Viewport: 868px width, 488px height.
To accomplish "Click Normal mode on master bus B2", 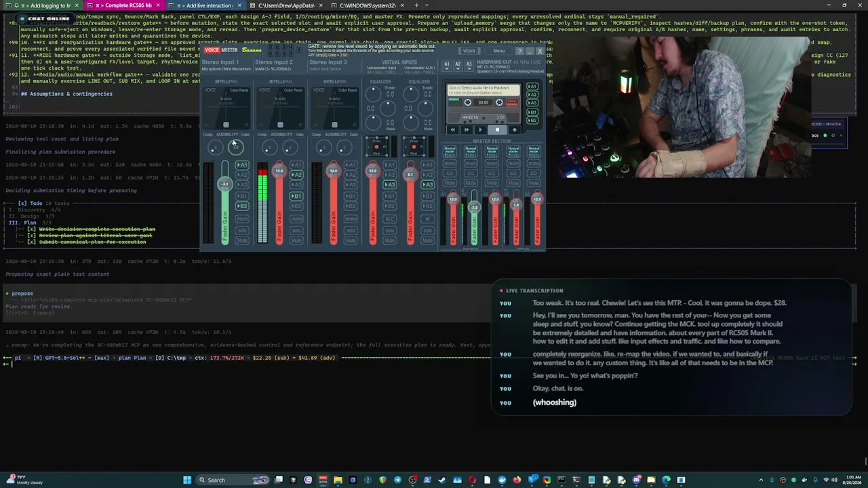I will tap(535, 150).
